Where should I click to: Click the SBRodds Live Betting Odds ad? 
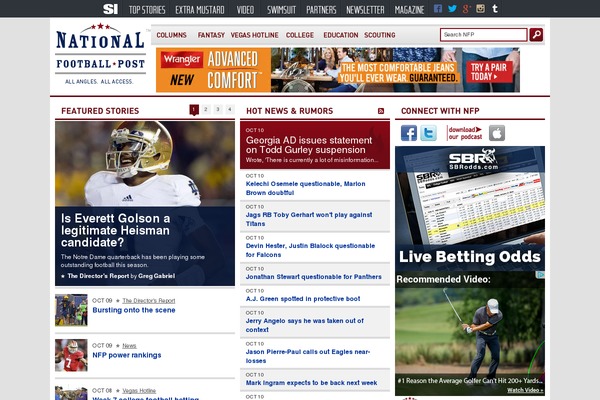tap(470, 209)
